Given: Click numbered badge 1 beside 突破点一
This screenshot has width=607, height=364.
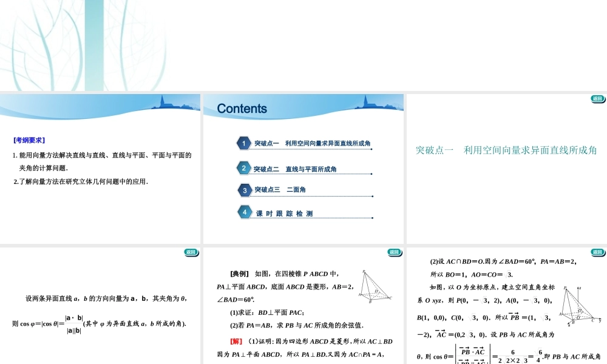Looking at the screenshot, I should 243,143.
